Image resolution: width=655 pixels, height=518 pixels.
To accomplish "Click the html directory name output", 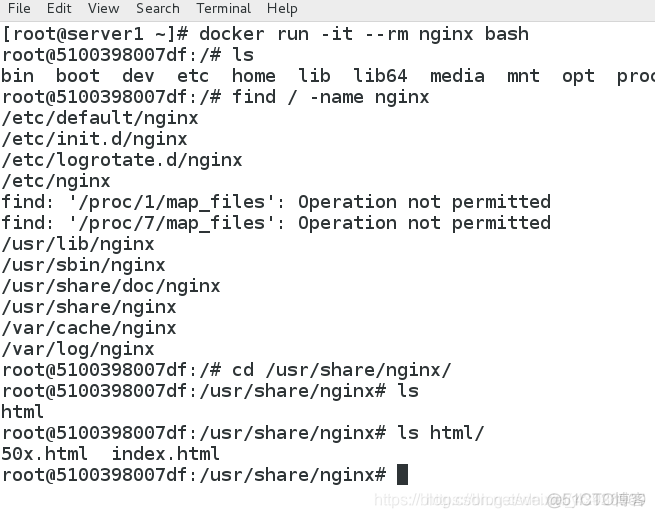I will 23,412.
